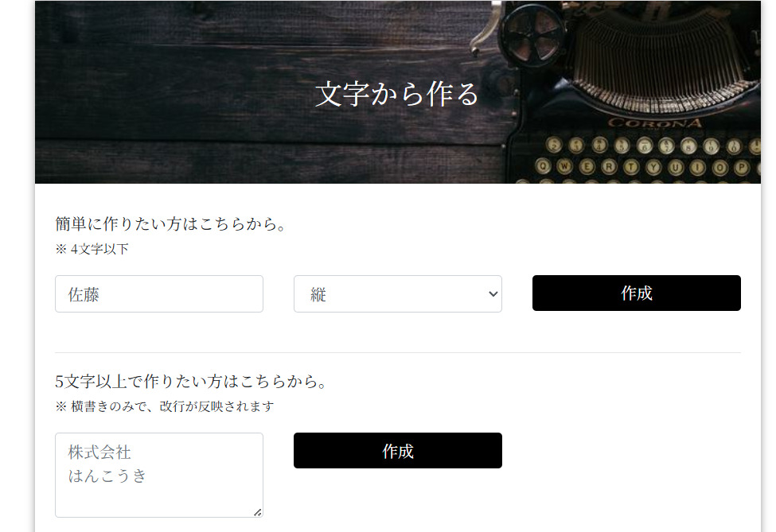The height and width of the screenshot is (532, 776).
Task: Click the ※ 4文字以下 note
Action: [92, 249]
